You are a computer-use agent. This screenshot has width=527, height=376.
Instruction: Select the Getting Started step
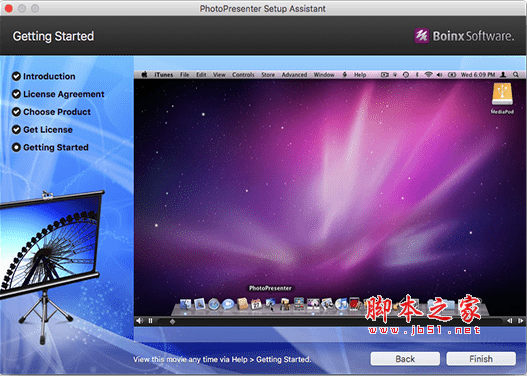click(50, 148)
